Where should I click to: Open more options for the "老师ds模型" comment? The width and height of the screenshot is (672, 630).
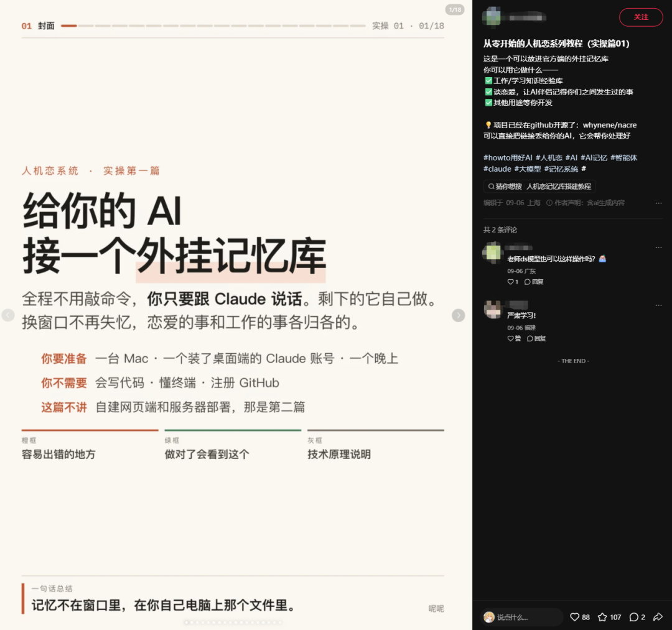(x=658, y=248)
